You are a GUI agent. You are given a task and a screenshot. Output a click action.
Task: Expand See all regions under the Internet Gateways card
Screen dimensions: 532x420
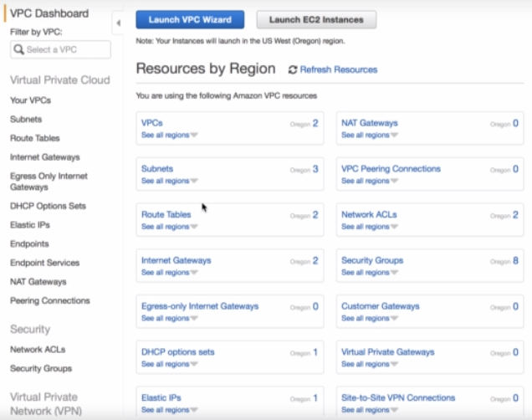click(169, 273)
